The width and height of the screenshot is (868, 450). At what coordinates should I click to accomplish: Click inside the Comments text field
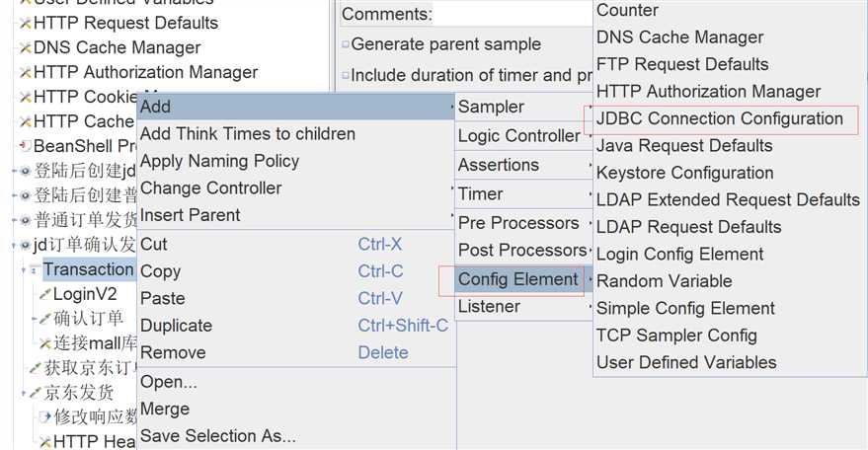coord(513,14)
